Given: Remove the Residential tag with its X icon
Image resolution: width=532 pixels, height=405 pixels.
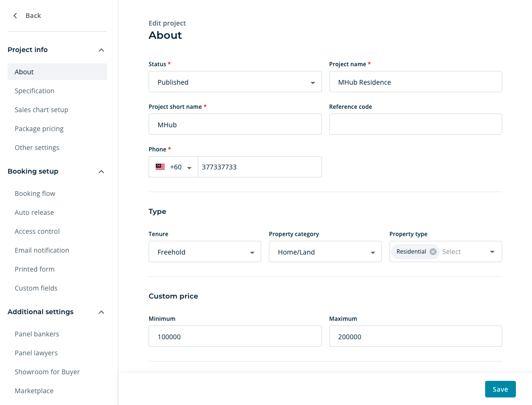Looking at the screenshot, I should coord(433,252).
